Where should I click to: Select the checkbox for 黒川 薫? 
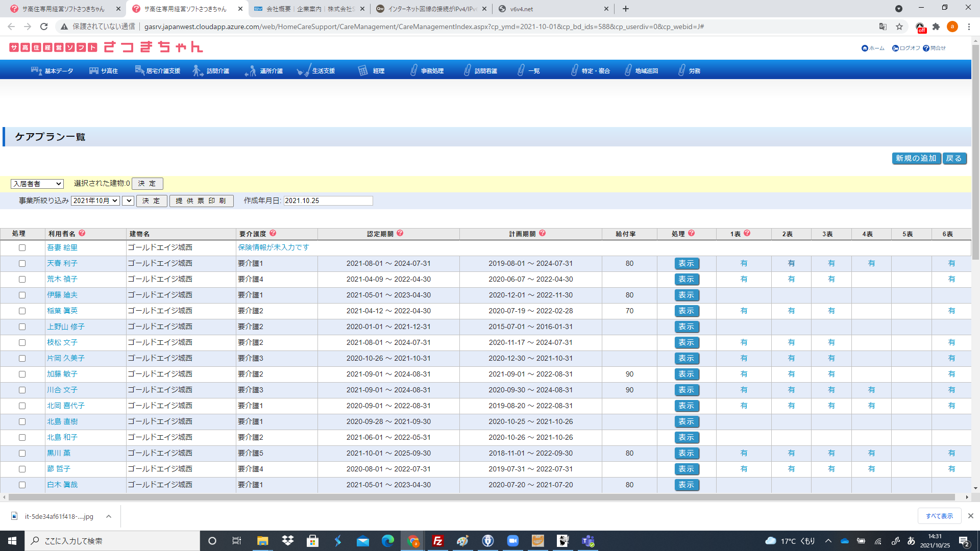(x=22, y=453)
